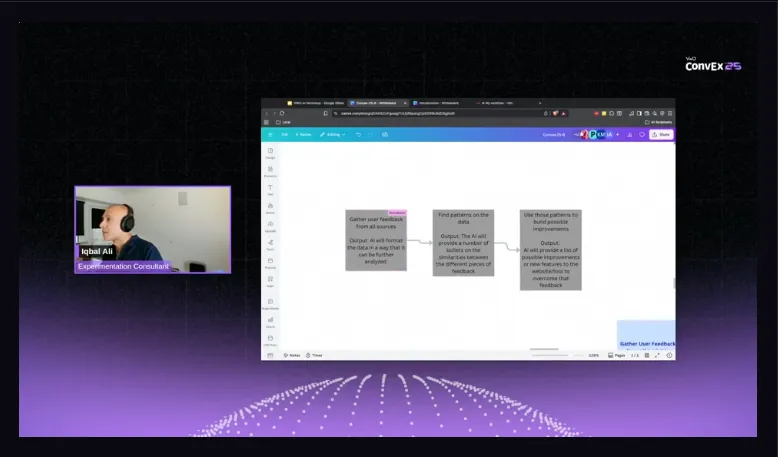Toggle grid view in the bottom bar
This screenshot has height=457, width=778.
click(x=647, y=355)
